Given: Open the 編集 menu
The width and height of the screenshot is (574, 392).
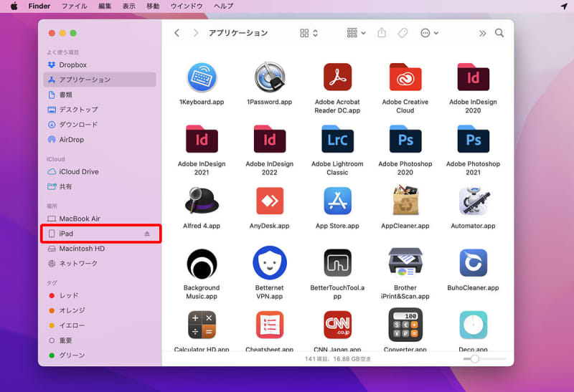Looking at the screenshot, I should pos(105,6).
